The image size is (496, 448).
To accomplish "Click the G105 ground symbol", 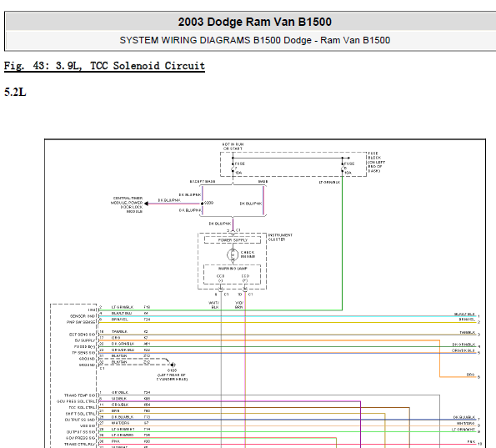I will click(x=173, y=365).
